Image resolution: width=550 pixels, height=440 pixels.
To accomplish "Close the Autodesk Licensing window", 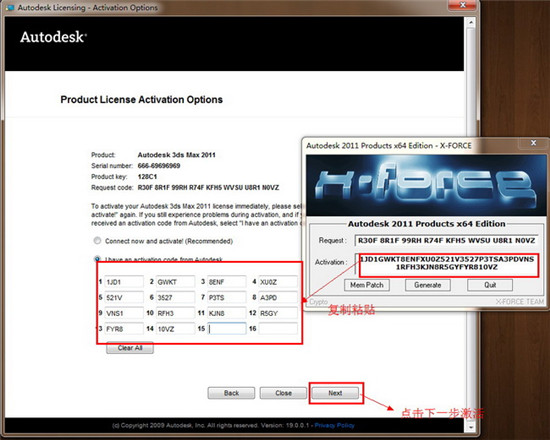I will tap(462, 5).
